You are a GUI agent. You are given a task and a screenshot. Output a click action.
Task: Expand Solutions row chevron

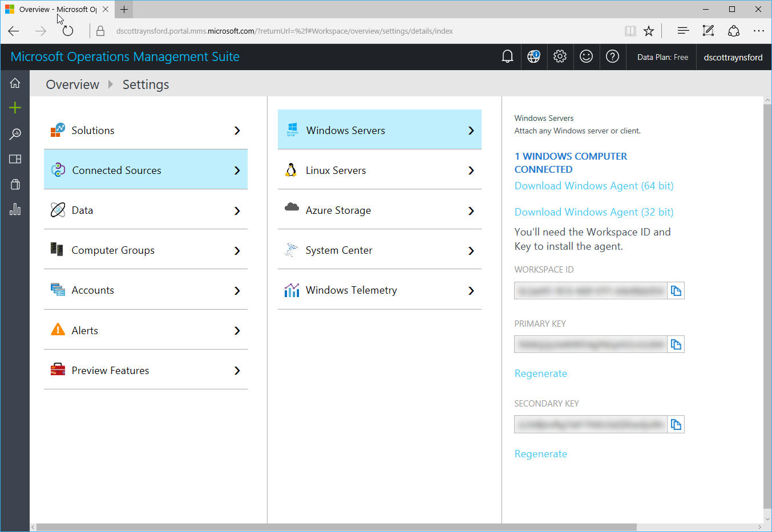pyautogui.click(x=237, y=131)
